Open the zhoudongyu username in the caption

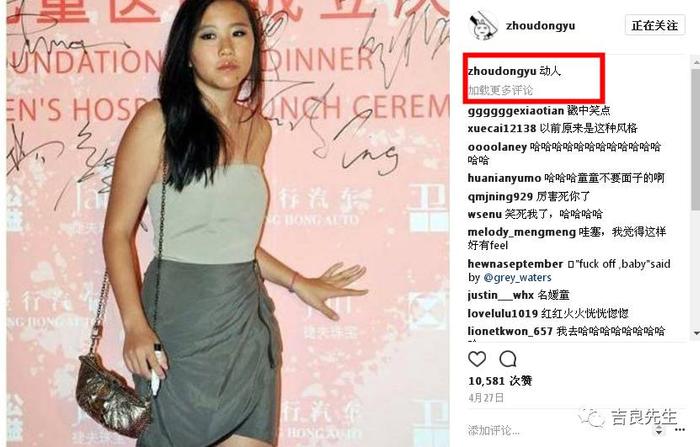(x=502, y=71)
